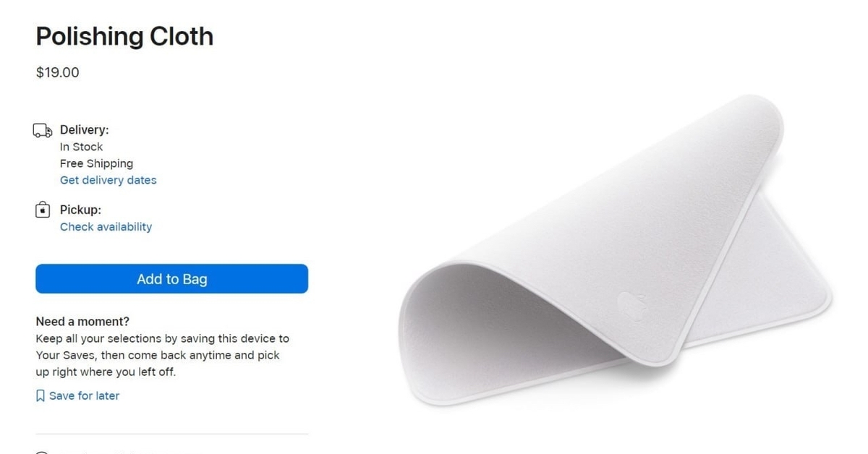Click the Delivery heading label
868x454 pixels.
coord(84,130)
